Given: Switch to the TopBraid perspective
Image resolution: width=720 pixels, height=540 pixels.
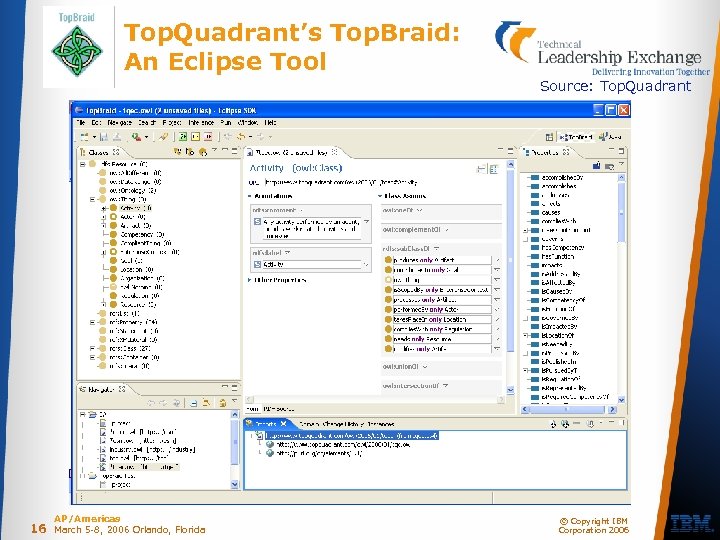Looking at the screenshot, I should tap(576, 137).
